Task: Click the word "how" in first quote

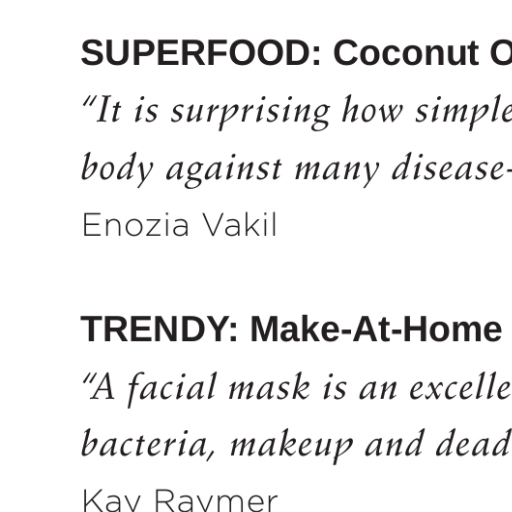Action: coord(373,110)
